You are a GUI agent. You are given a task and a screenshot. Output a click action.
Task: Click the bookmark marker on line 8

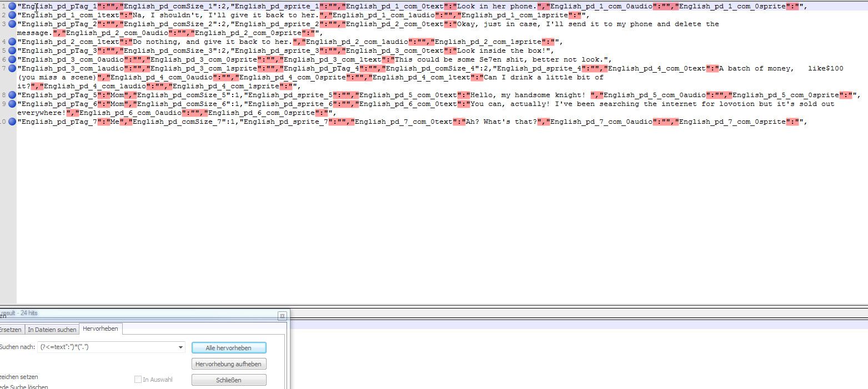tap(12, 95)
